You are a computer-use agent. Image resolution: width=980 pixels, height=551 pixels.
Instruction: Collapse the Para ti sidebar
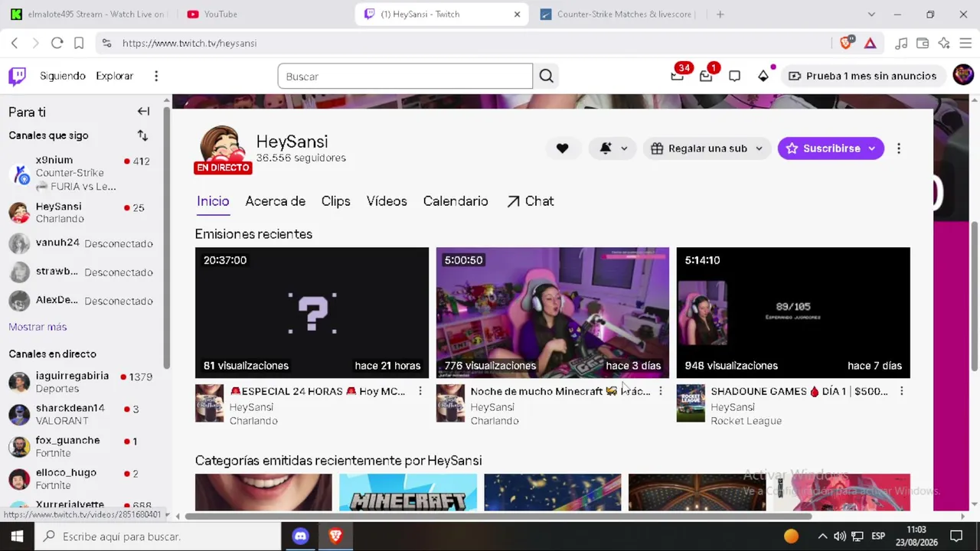point(143,112)
